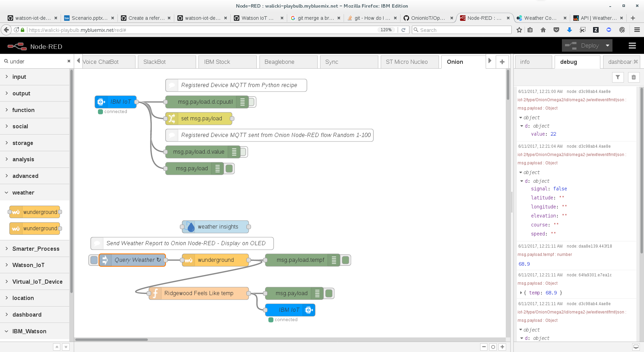Go back in browser history
644x352 pixels.
click(x=6, y=30)
